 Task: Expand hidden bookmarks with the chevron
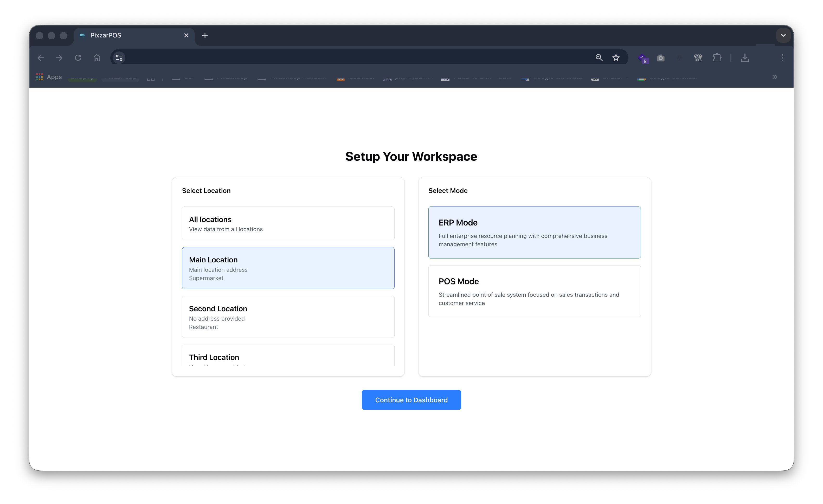(774, 77)
